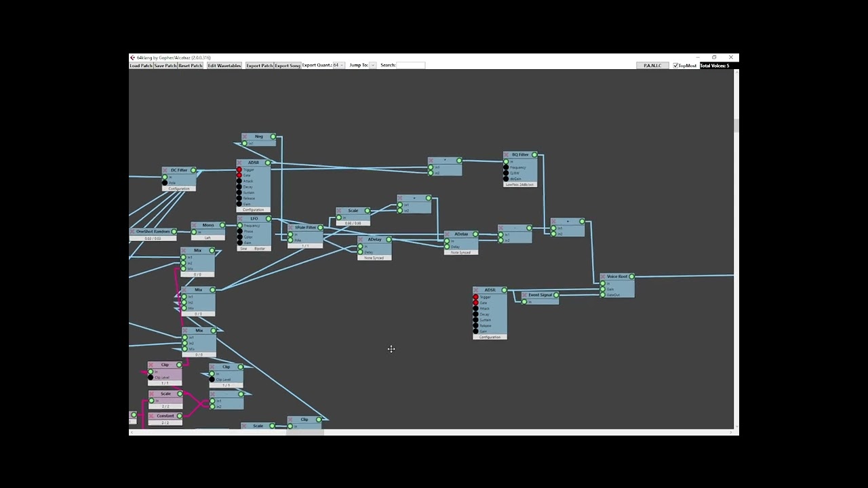Open the Configuration bar on DC Filter node
The image size is (868, 488).
[179, 189]
